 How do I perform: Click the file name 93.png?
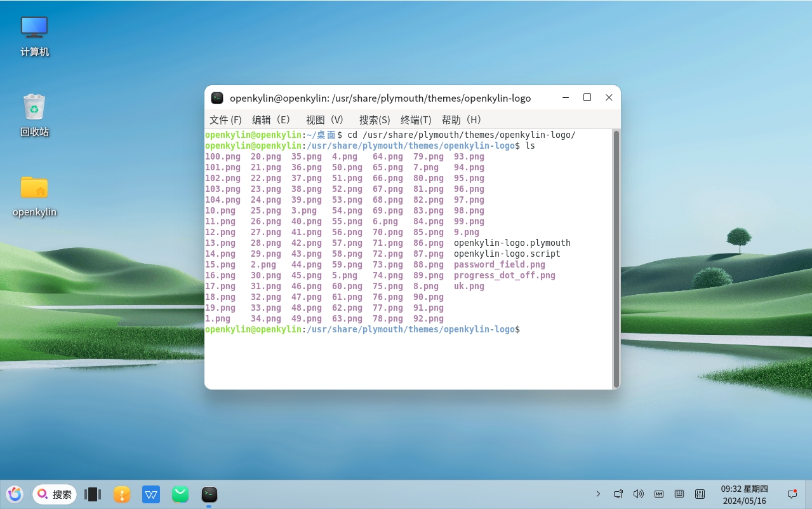[x=469, y=156]
